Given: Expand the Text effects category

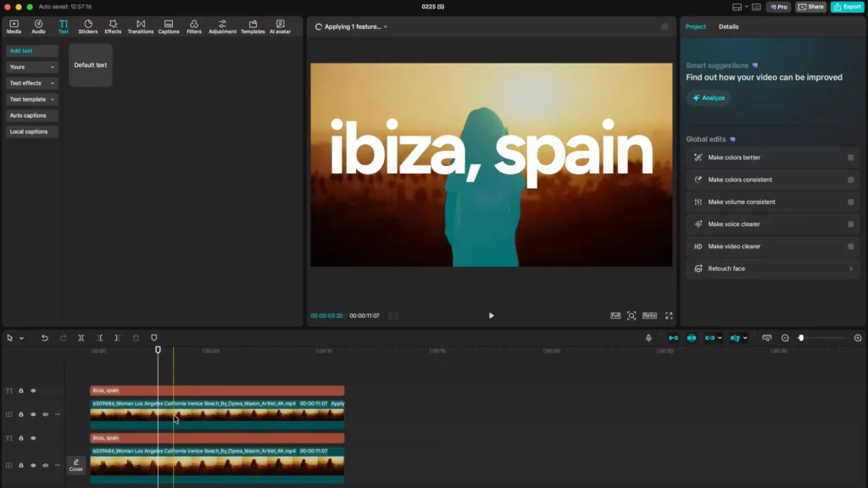Looking at the screenshot, I should [x=32, y=83].
